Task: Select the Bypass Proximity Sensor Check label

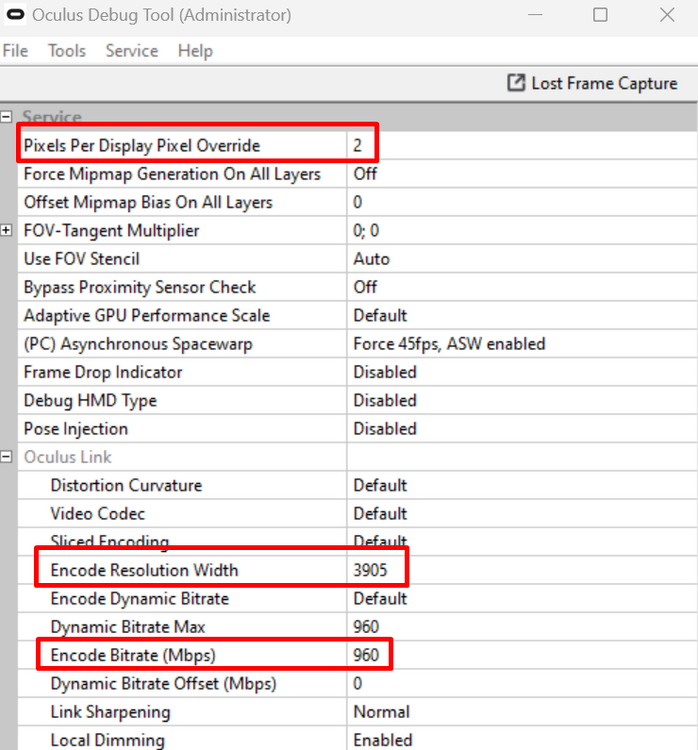Action: pos(140,287)
